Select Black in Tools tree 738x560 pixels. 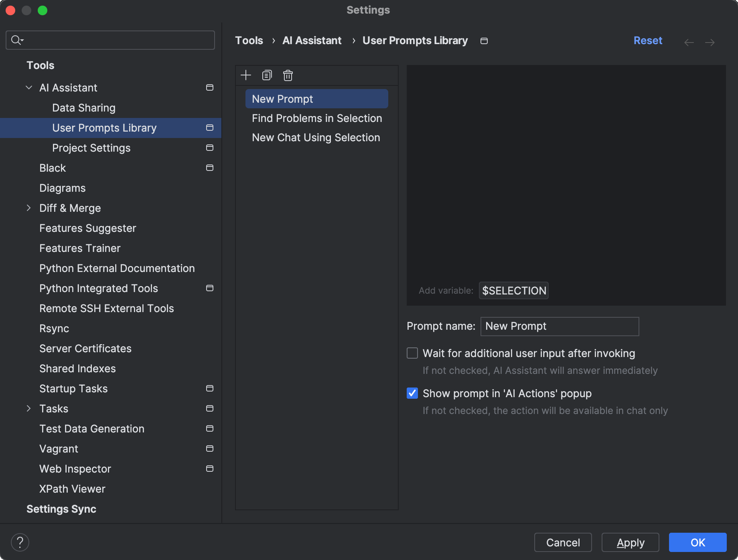coord(53,168)
